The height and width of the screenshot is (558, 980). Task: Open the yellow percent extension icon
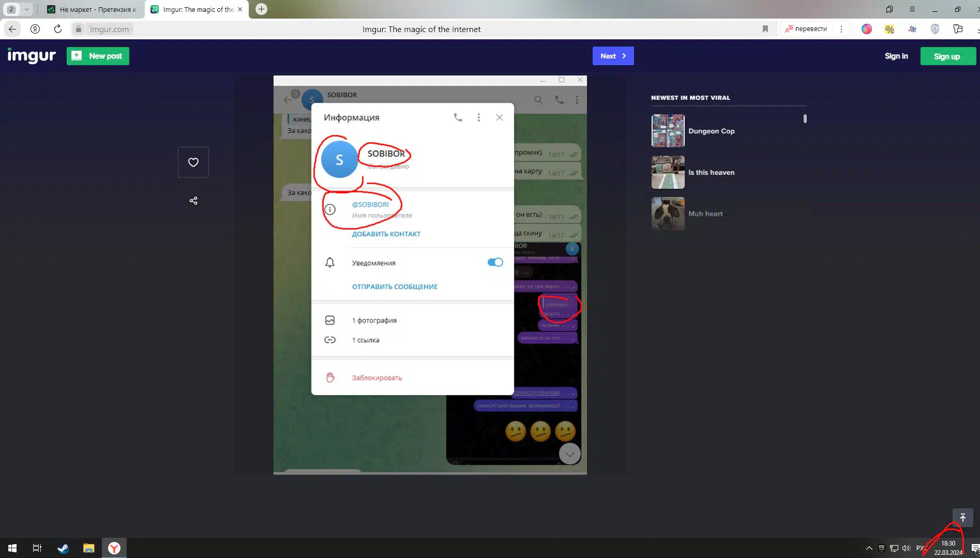(889, 29)
